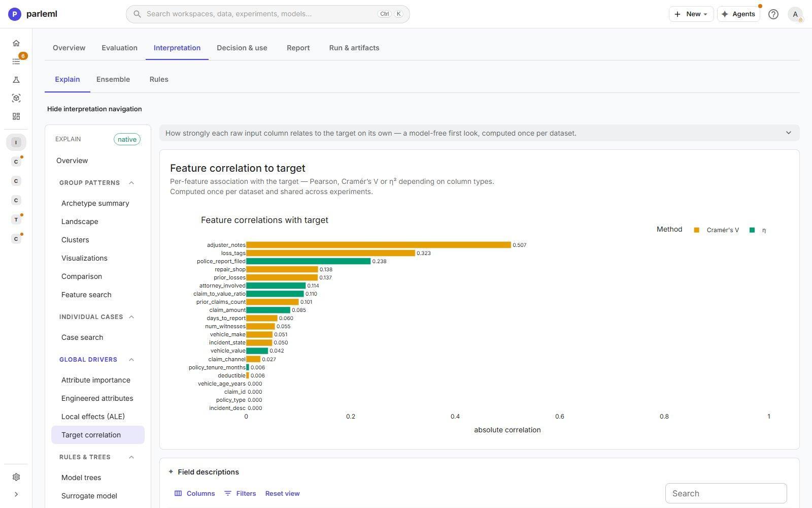Open the help question mark icon
This screenshot has width=812, height=508.
[773, 14]
